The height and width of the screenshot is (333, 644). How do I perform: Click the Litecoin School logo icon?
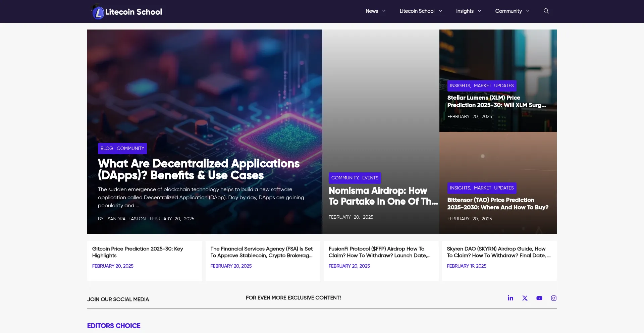pos(98,12)
